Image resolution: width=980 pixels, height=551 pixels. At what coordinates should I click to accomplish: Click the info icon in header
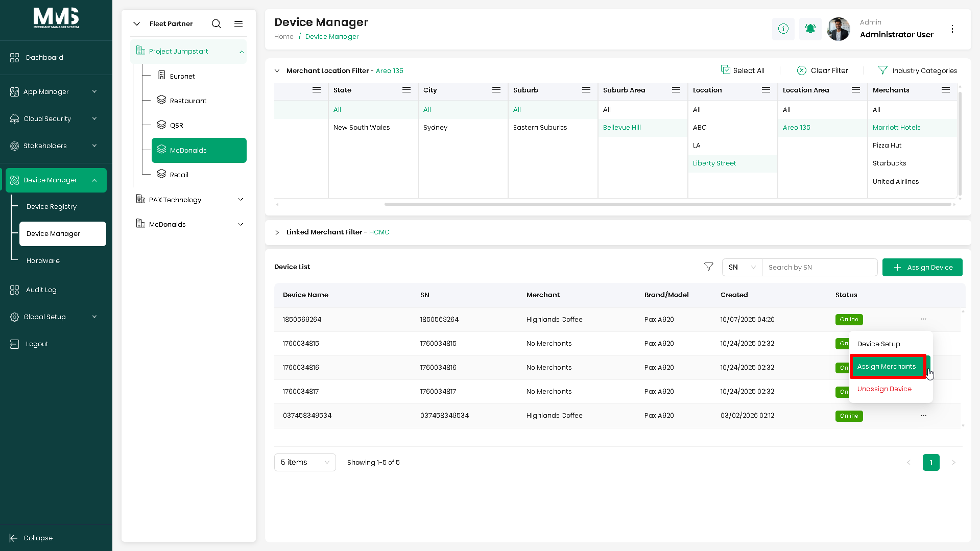click(783, 29)
